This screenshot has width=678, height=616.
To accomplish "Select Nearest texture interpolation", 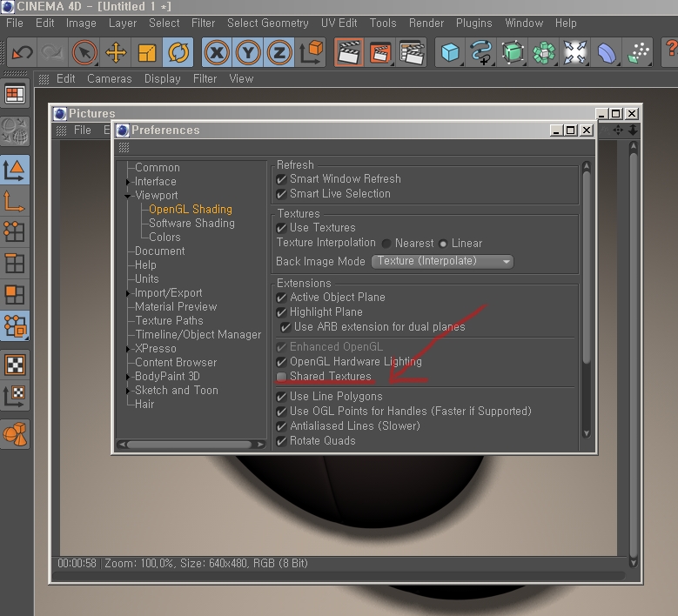I will click(386, 244).
